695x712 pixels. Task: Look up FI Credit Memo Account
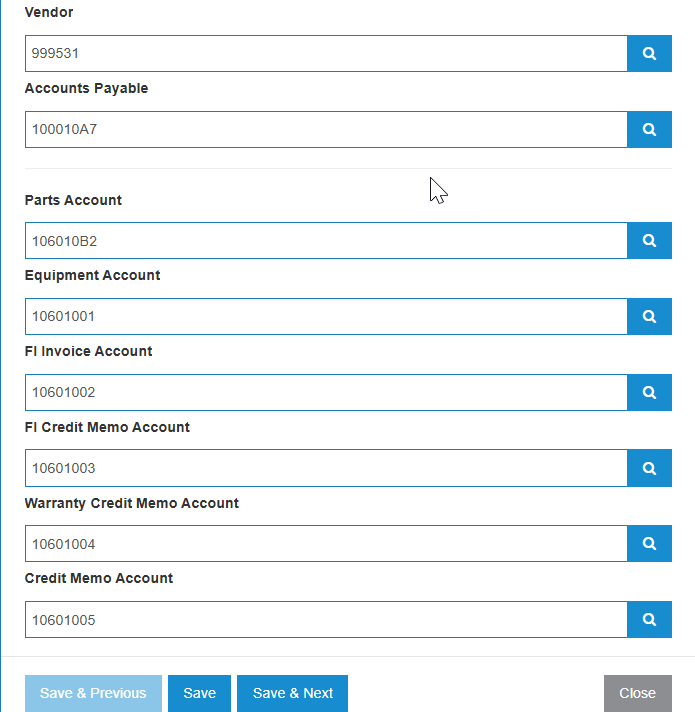(649, 468)
